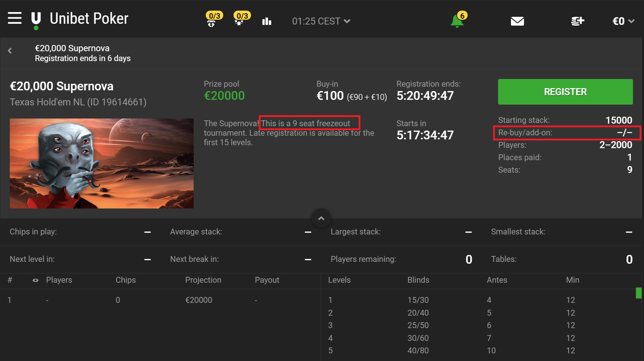Click the Largest stack label
Viewport: 644px width, 361px height.
[356, 232]
